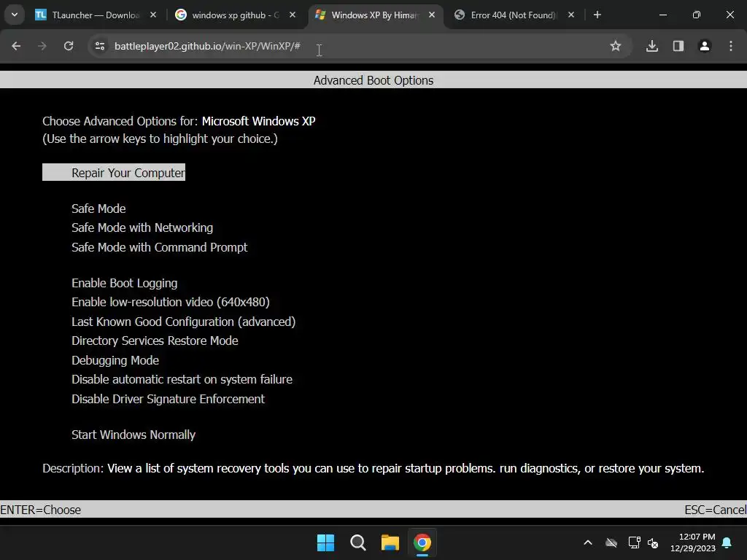Select Debugging Mode option

tap(115, 360)
